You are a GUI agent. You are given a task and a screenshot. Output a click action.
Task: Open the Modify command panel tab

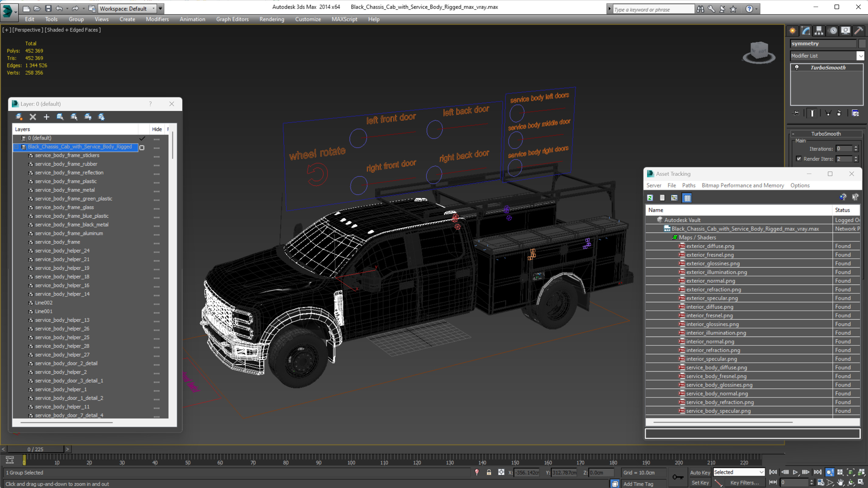point(806,31)
